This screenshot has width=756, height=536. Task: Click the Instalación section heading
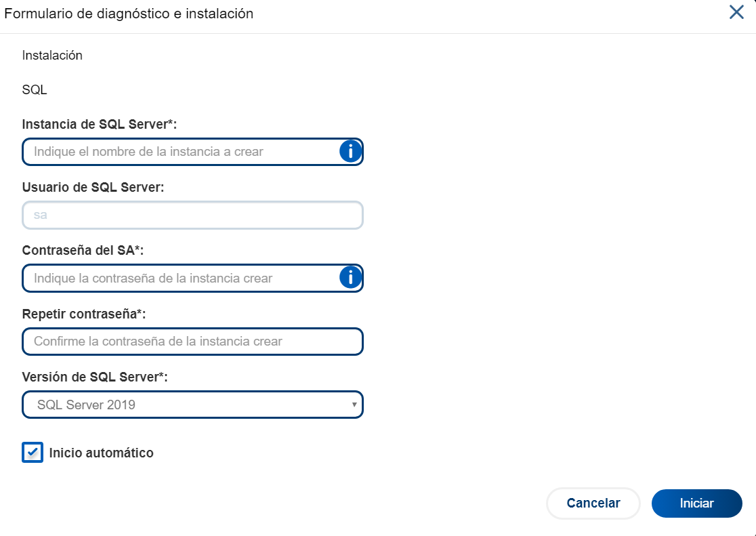click(x=52, y=56)
